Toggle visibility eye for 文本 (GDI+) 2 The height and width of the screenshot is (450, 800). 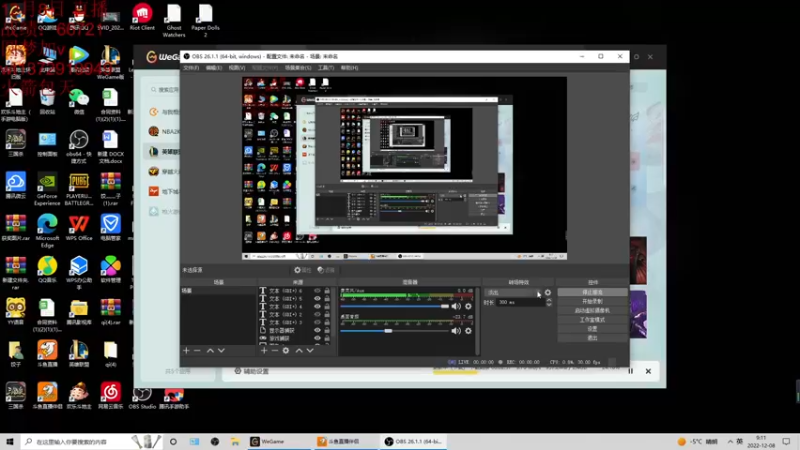click(x=317, y=314)
